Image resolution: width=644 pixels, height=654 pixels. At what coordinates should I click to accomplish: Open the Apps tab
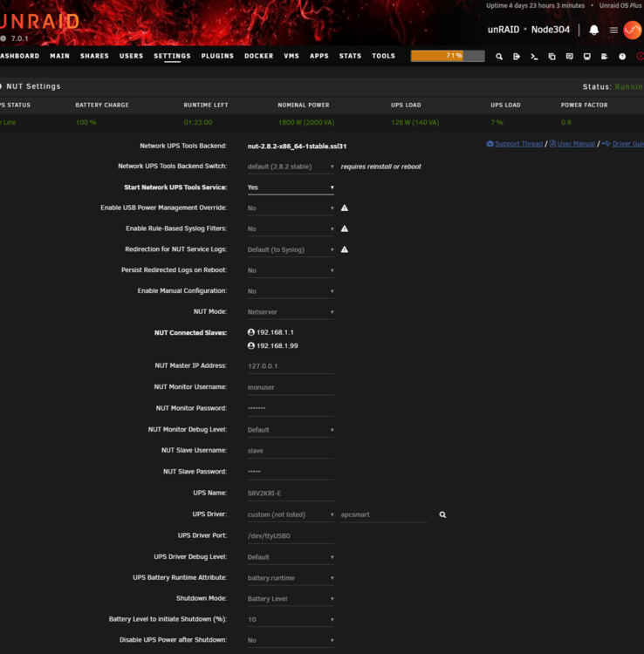point(319,56)
